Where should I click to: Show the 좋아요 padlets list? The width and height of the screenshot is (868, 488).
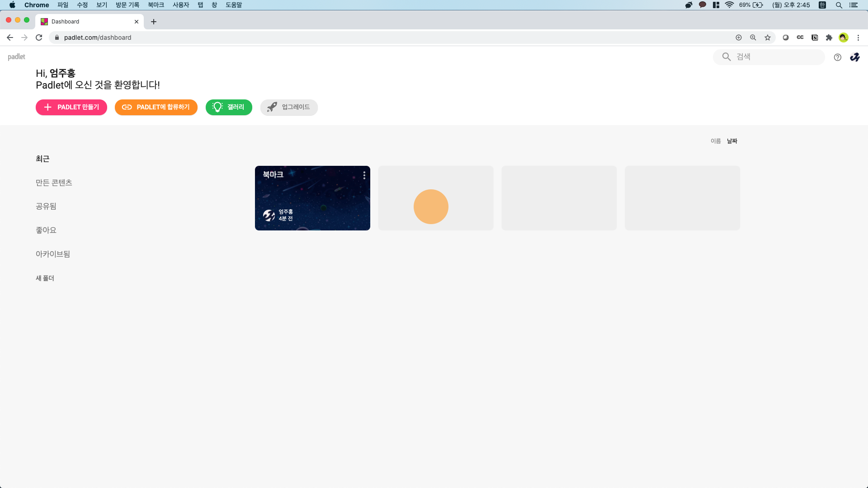(46, 230)
